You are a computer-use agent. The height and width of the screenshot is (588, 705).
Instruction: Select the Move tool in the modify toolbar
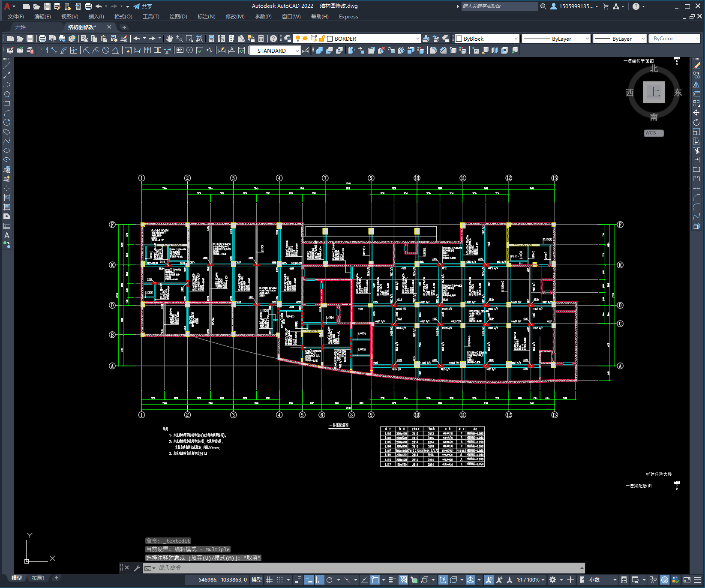[x=696, y=113]
